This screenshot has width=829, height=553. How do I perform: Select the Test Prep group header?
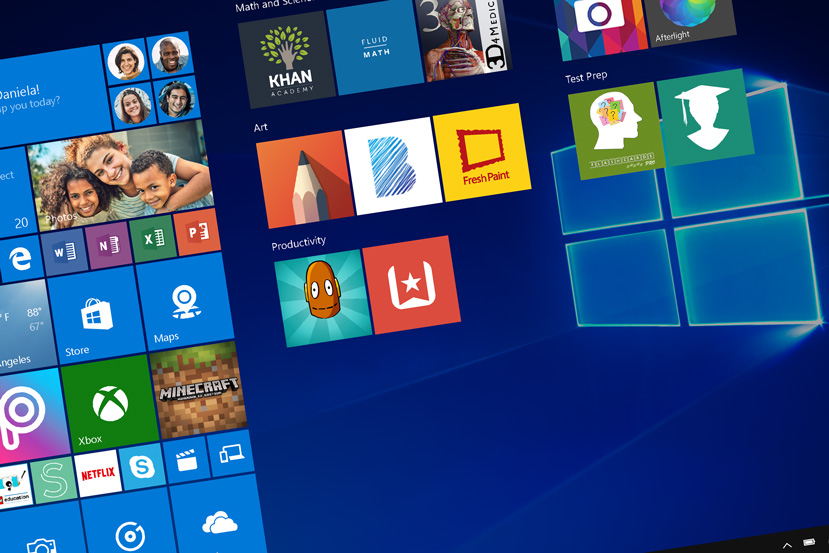coord(586,76)
